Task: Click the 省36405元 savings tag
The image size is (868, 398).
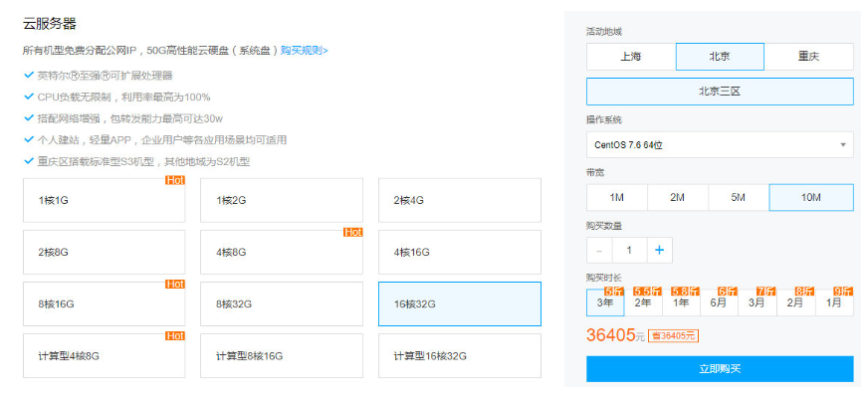Action: pyautogui.click(x=673, y=336)
